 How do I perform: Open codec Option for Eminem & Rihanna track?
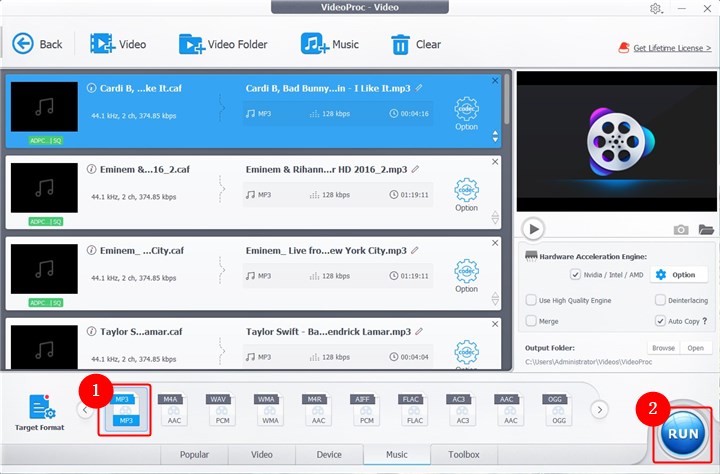coord(467,195)
